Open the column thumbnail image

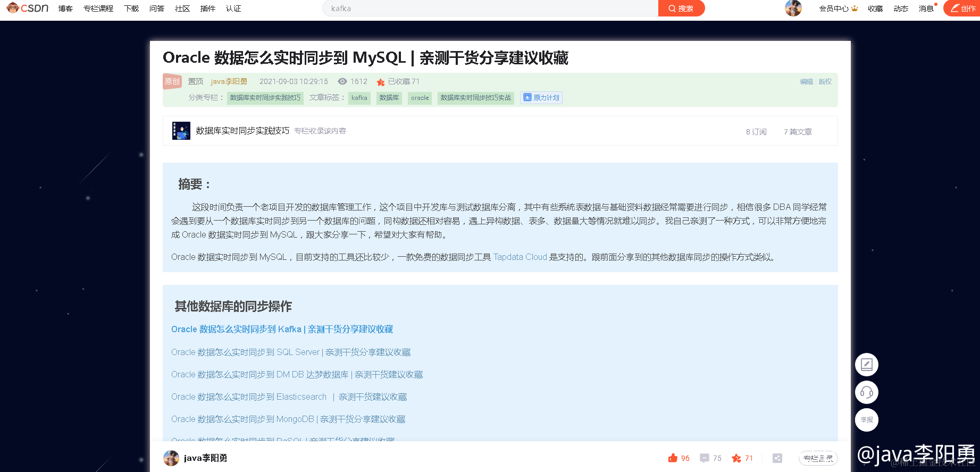(181, 131)
